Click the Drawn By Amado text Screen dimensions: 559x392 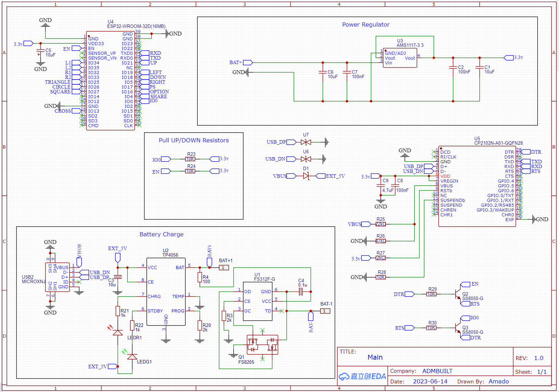coord(499,381)
